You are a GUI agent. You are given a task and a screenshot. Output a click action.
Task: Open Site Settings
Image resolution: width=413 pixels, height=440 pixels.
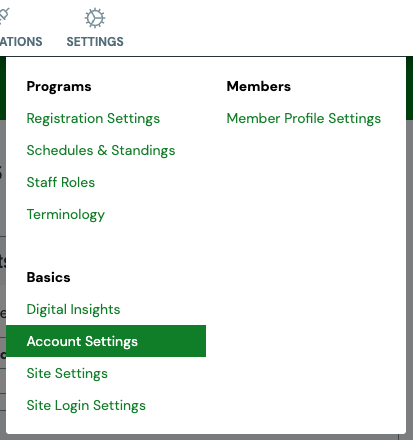(x=67, y=374)
